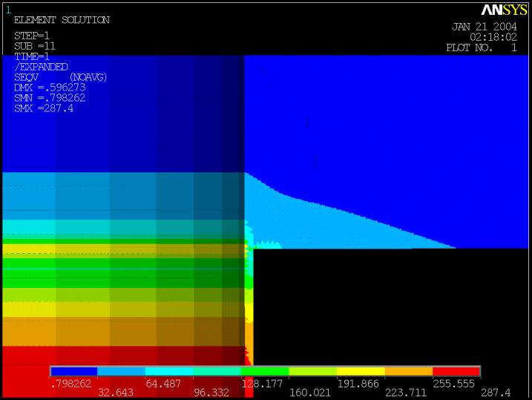Select the yellow-green legend swatch
The width and height of the screenshot is (532, 400).
(x=313, y=372)
